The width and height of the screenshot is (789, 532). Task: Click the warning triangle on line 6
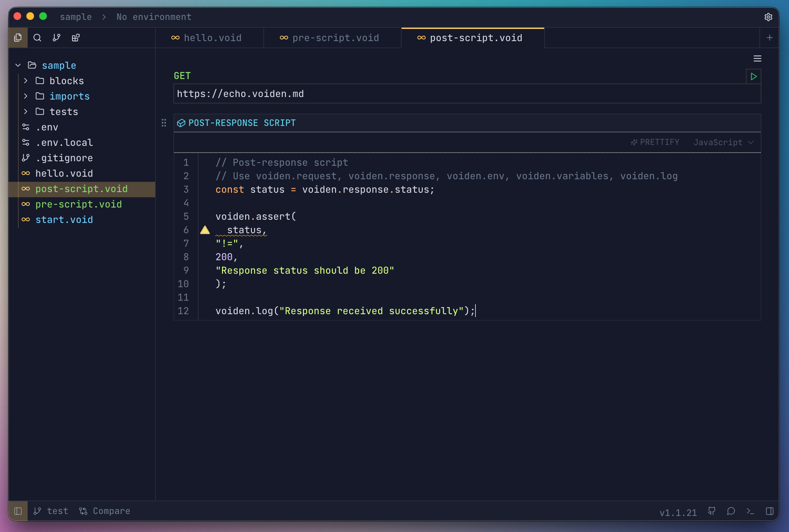[205, 230]
